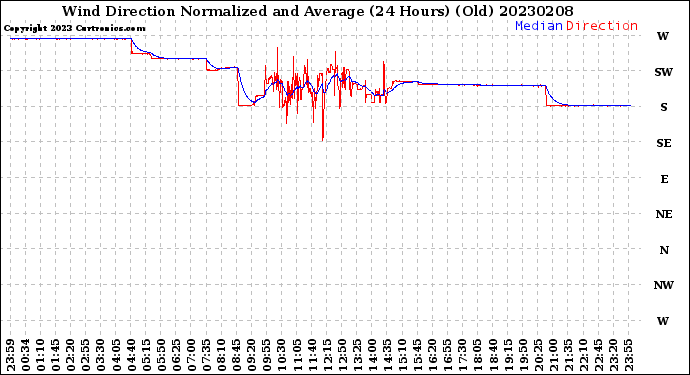This screenshot has height=375, width=690.
Task: Click the '09:55' time label
Action: tap(266, 355)
